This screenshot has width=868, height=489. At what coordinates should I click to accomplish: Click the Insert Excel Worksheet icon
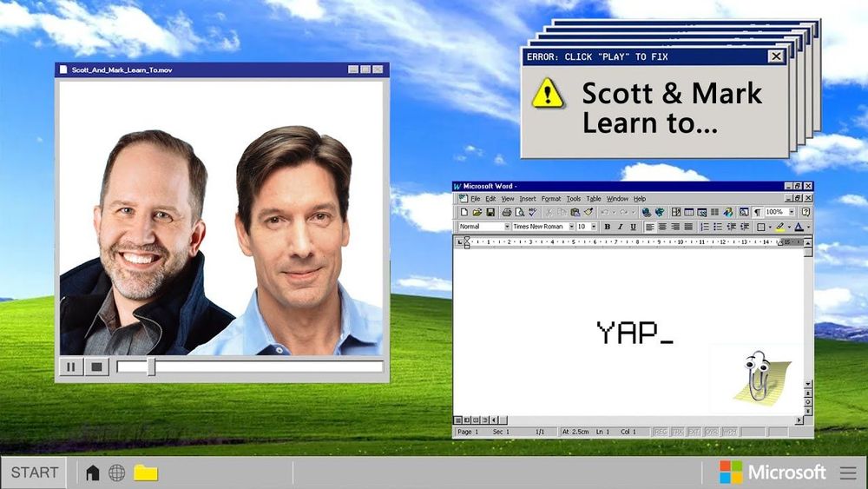point(702,212)
